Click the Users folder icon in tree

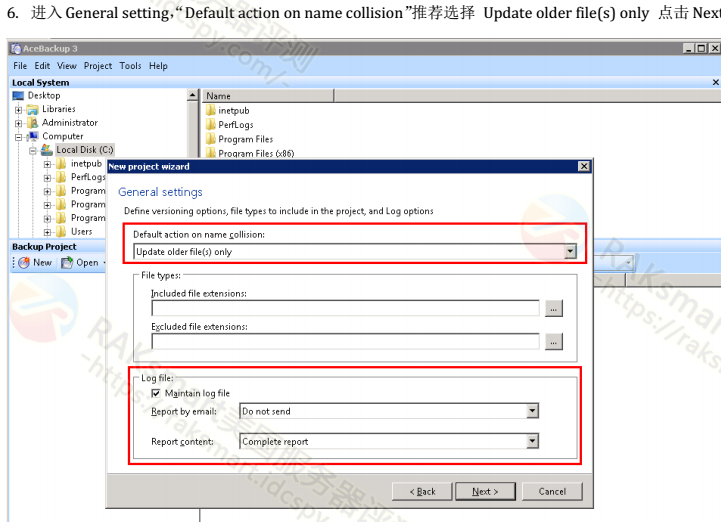[x=61, y=231]
